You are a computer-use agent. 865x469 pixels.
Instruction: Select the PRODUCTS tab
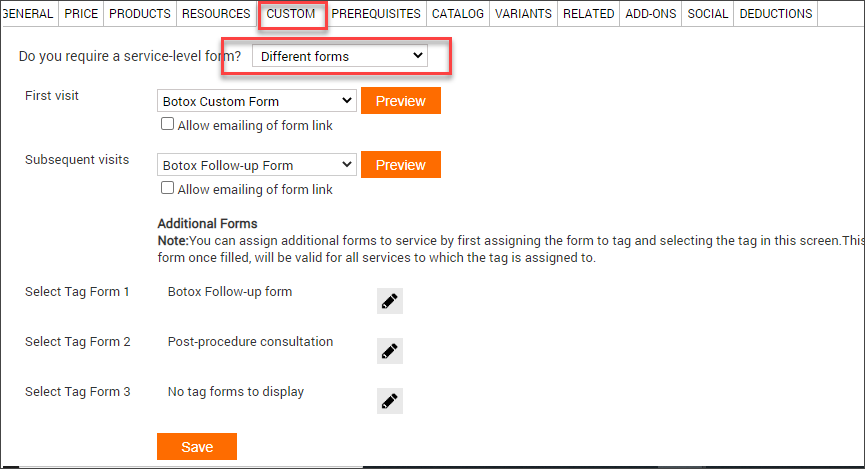click(x=140, y=13)
